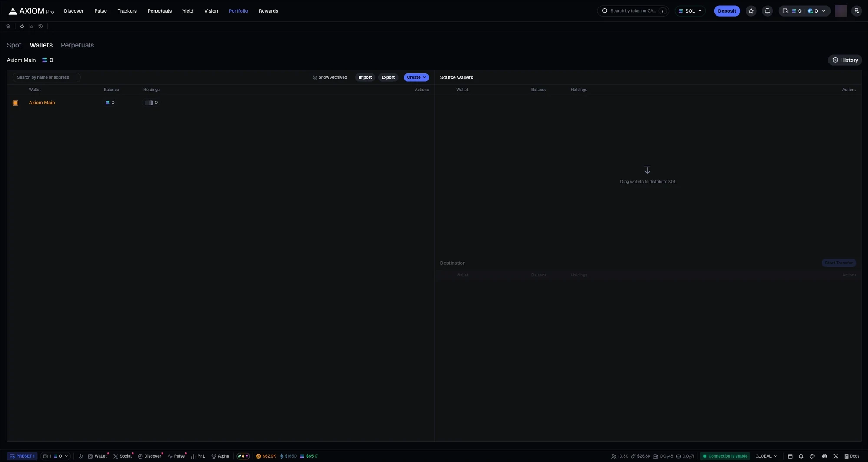The width and height of the screenshot is (868, 462).
Task: Open the header wallet balance dropdown
Action: tap(804, 11)
